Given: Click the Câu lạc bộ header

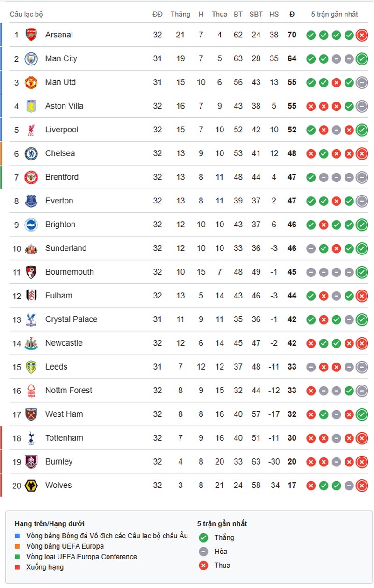Looking at the screenshot, I should tap(26, 15).
